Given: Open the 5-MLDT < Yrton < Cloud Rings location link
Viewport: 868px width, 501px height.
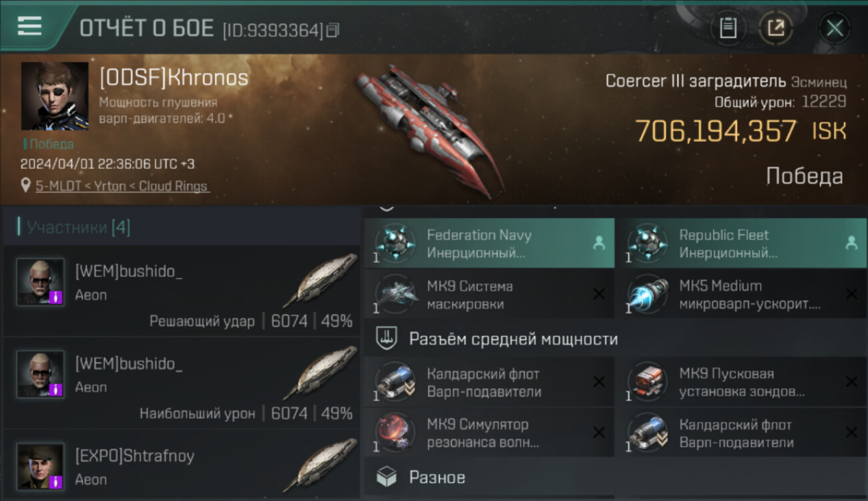Looking at the screenshot, I should (x=122, y=186).
